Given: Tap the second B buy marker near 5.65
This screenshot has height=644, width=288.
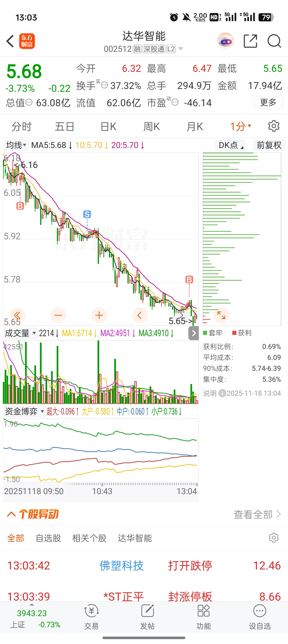Looking at the screenshot, I should click(x=189, y=279).
